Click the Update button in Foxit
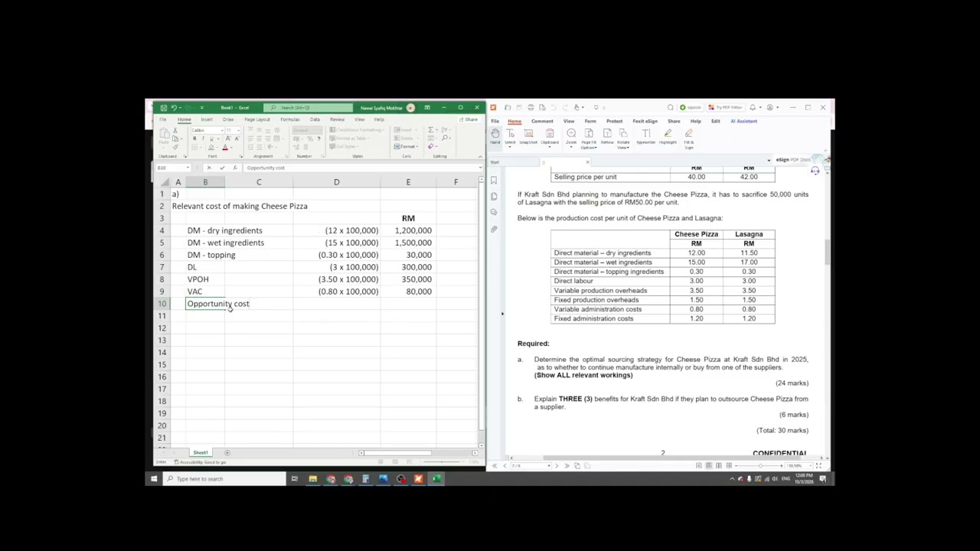The image size is (980, 551). click(x=689, y=107)
